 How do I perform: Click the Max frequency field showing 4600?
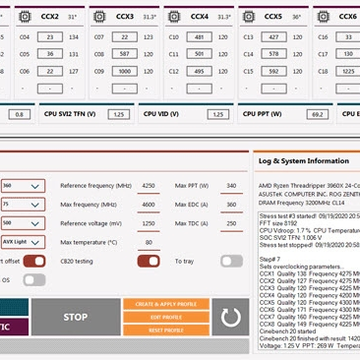point(149,205)
